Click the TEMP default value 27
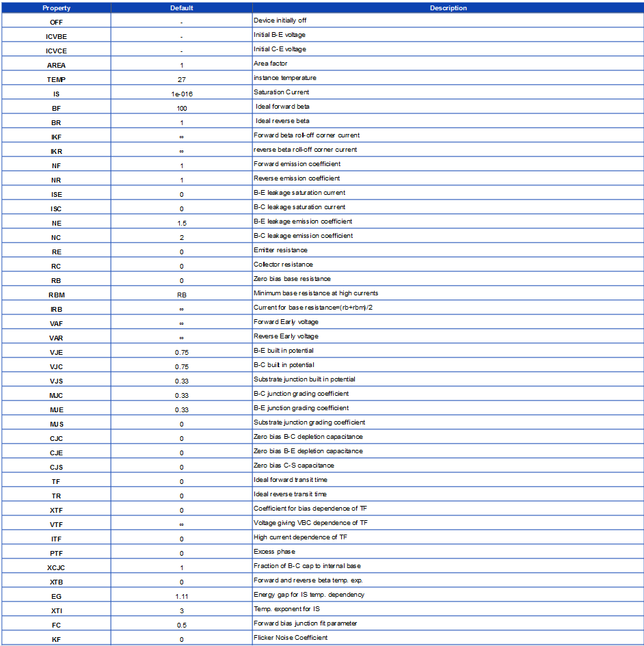644x646 pixels. pyautogui.click(x=182, y=79)
